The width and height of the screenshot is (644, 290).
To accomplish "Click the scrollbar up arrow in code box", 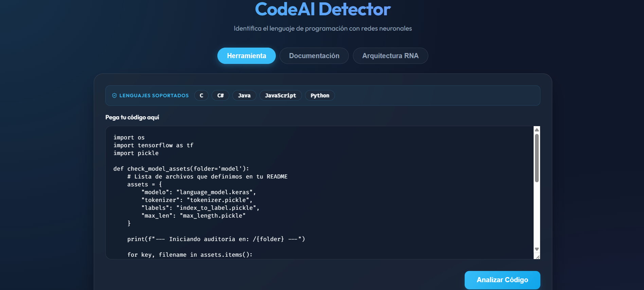I will pyautogui.click(x=537, y=130).
